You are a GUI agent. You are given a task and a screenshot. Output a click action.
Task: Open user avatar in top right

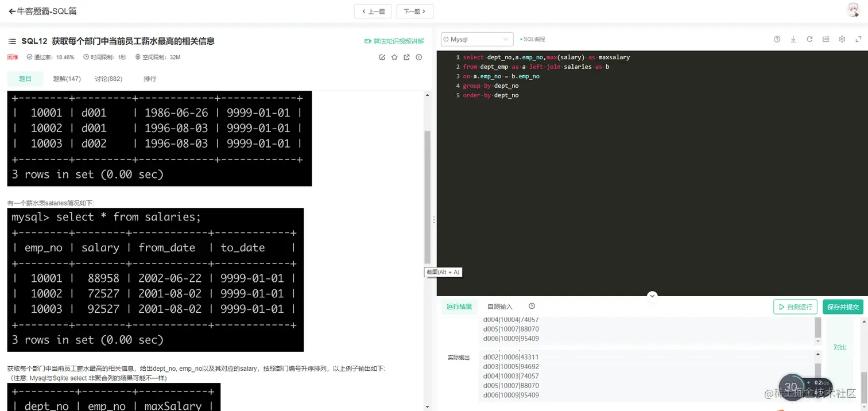pyautogui.click(x=854, y=10)
